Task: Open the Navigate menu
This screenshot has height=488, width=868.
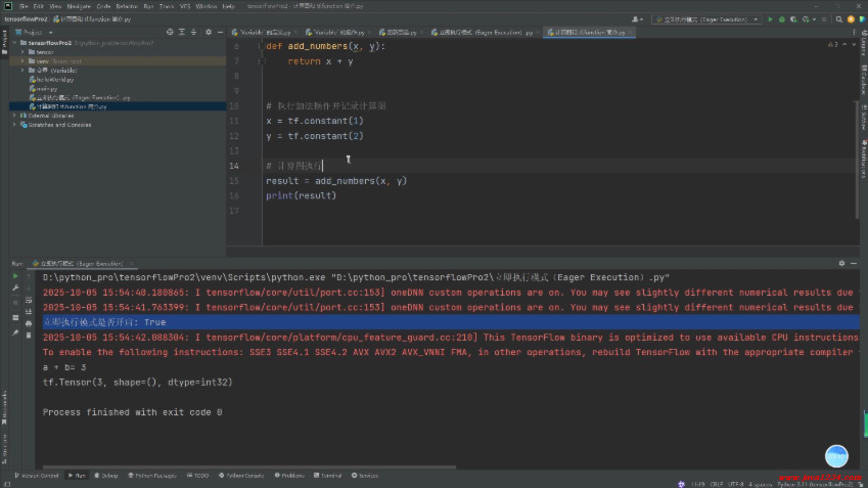Action: point(79,6)
